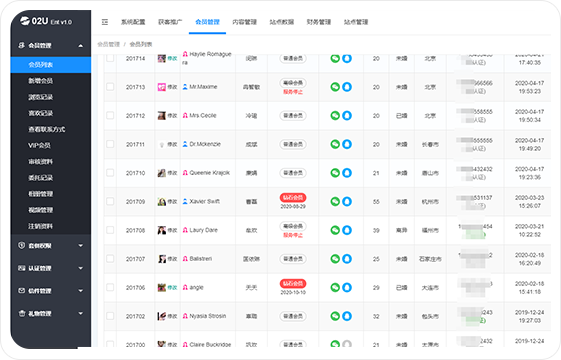Click the green WeChat icon in Xavier Swift's row

point(335,201)
